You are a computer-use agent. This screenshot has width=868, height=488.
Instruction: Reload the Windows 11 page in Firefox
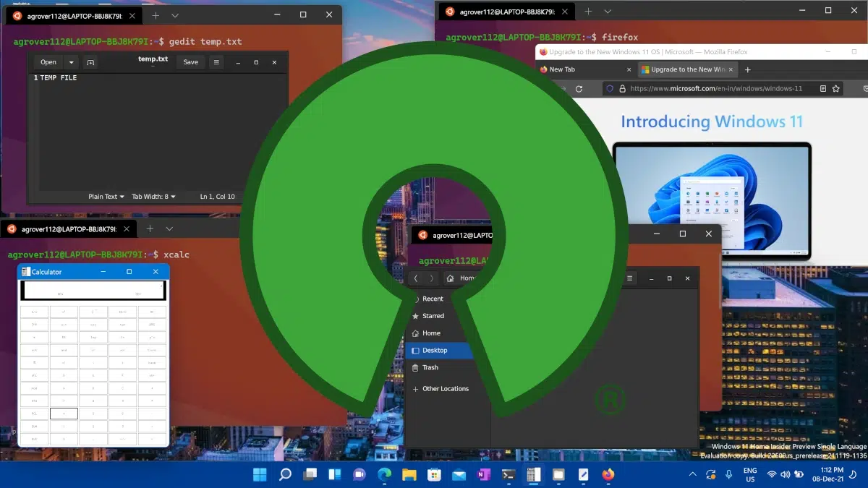(581, 88)
